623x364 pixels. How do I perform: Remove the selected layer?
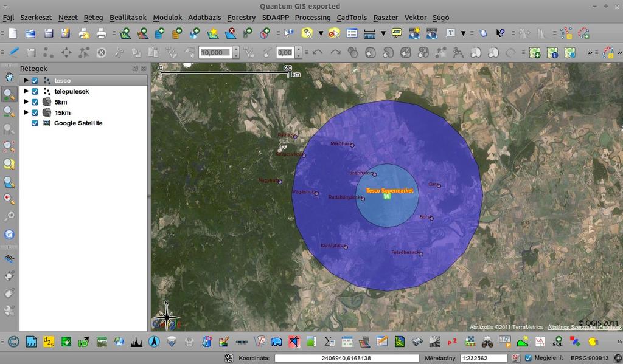[x=230, y=33]
